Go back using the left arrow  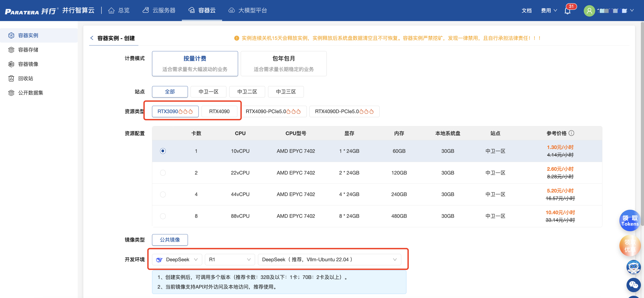point(92,38)
